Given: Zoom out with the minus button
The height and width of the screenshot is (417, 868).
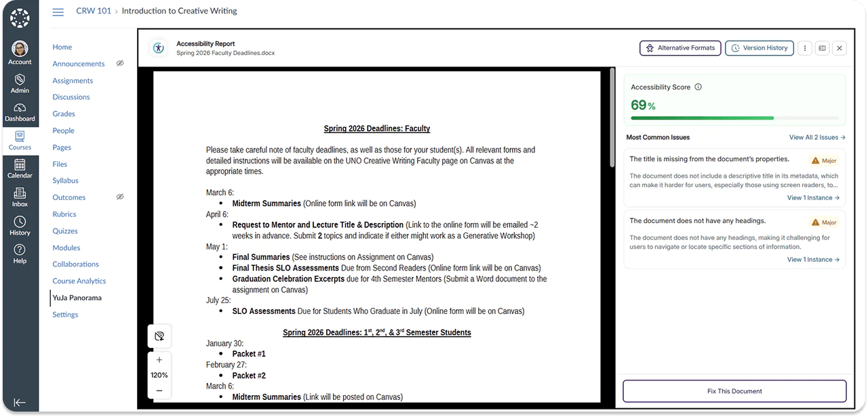Looking at the screenshot, I should click(x=159, y=391).
